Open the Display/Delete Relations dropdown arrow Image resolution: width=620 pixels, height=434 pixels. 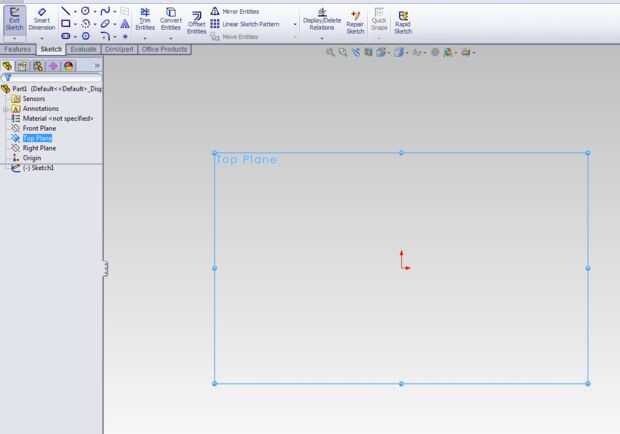(x=322, y=38)
